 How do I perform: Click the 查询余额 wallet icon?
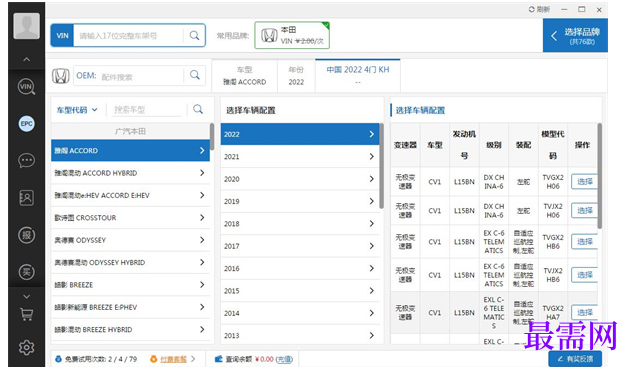(x=219, y=359)
